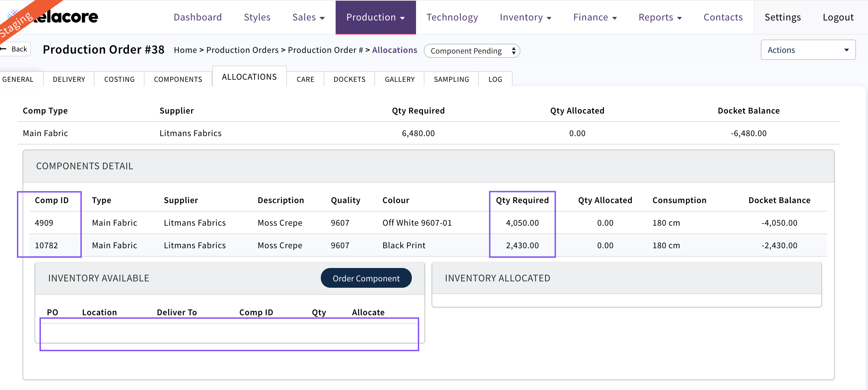Open the Production dropdown menu

(x=375, y=17)
